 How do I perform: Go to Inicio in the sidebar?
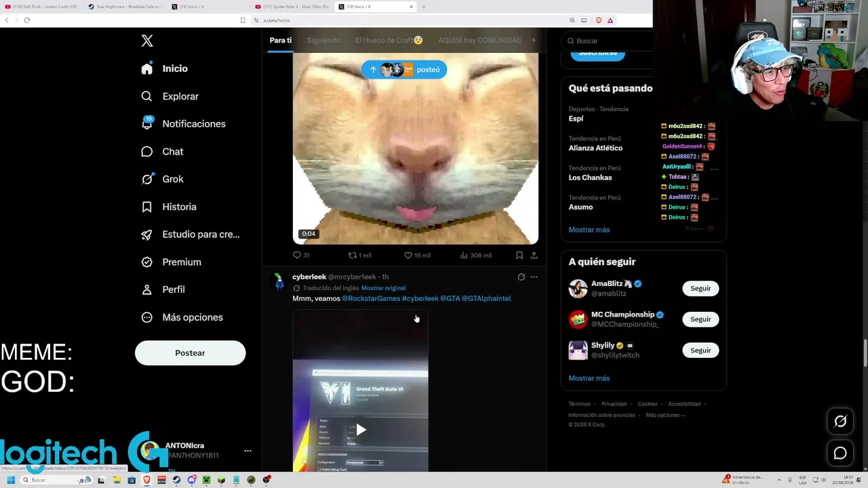point(165,68)
